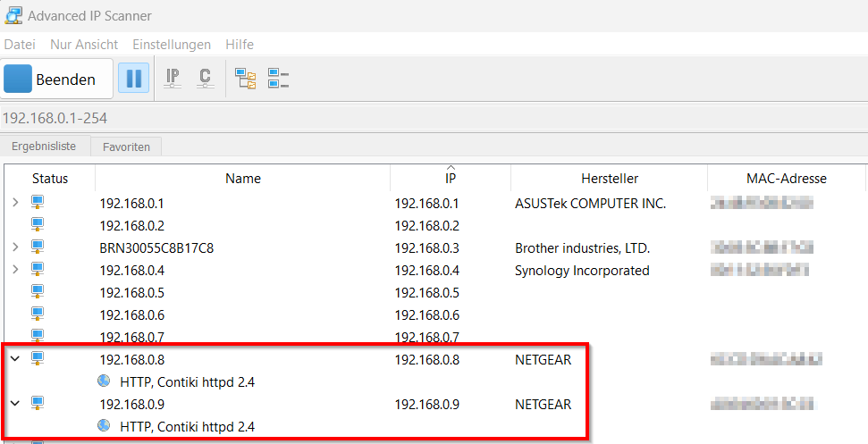Click the computer icon of 192.168.0.1

click(37, 203)
